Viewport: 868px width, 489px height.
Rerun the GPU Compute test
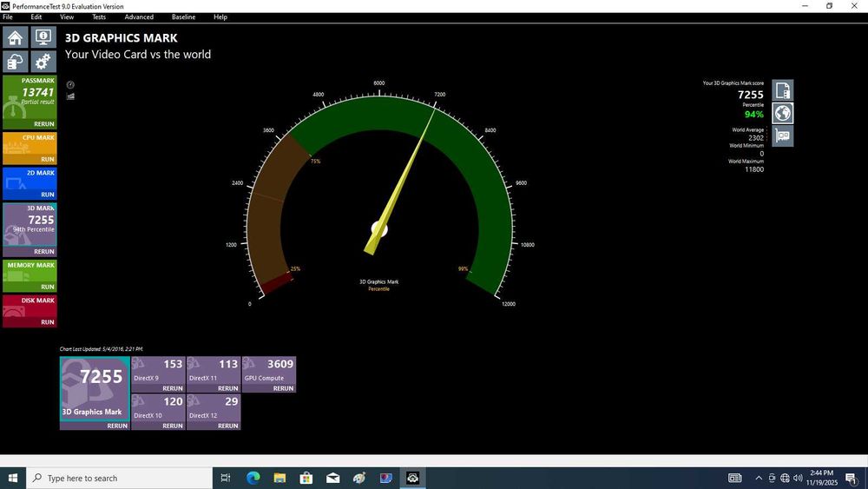coord(284,388)
